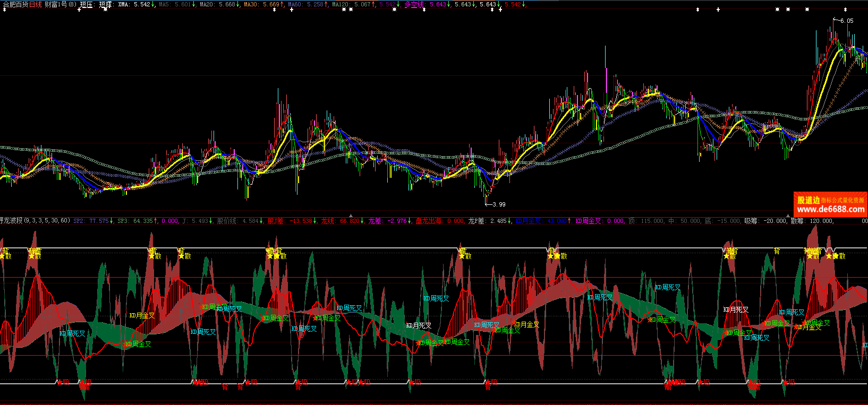Click the green arrow next to MA5 value
This screenshot has height=405, width=868.
coord(194,4)
